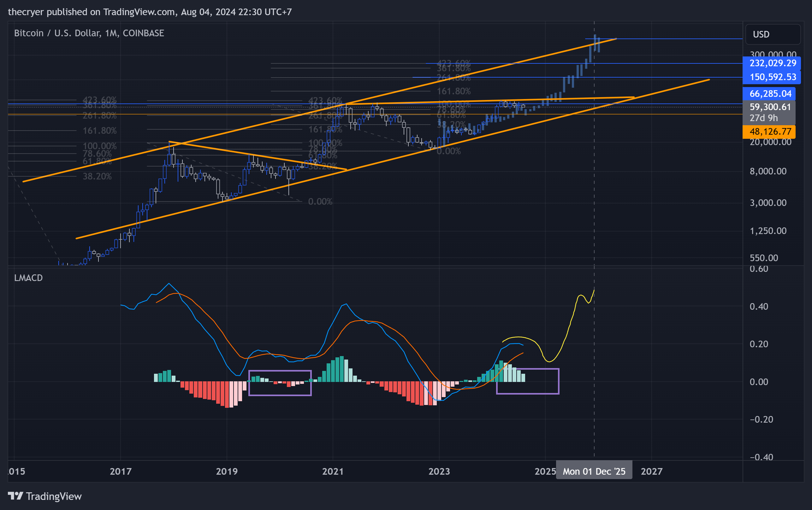The height and width of the screenshot is (510, 812).
Task: Click the −0.20 LMACD scale value
Action: tap(761, 420)
